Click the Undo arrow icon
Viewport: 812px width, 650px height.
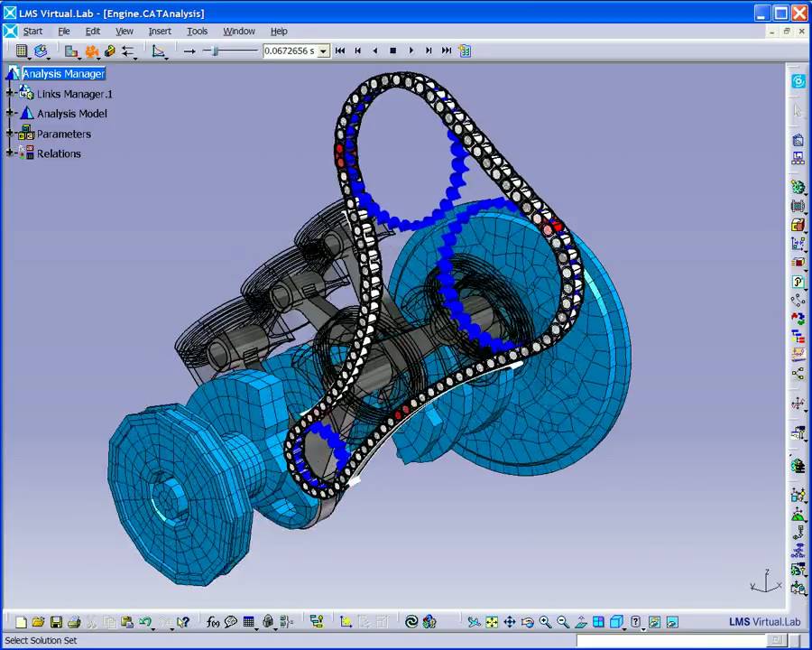tap(144, 621)
